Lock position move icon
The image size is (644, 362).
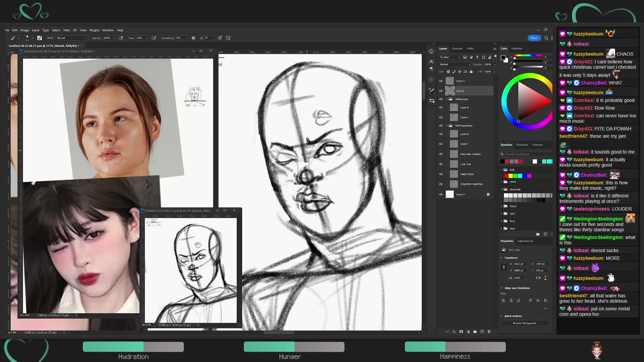coord(460,72)
